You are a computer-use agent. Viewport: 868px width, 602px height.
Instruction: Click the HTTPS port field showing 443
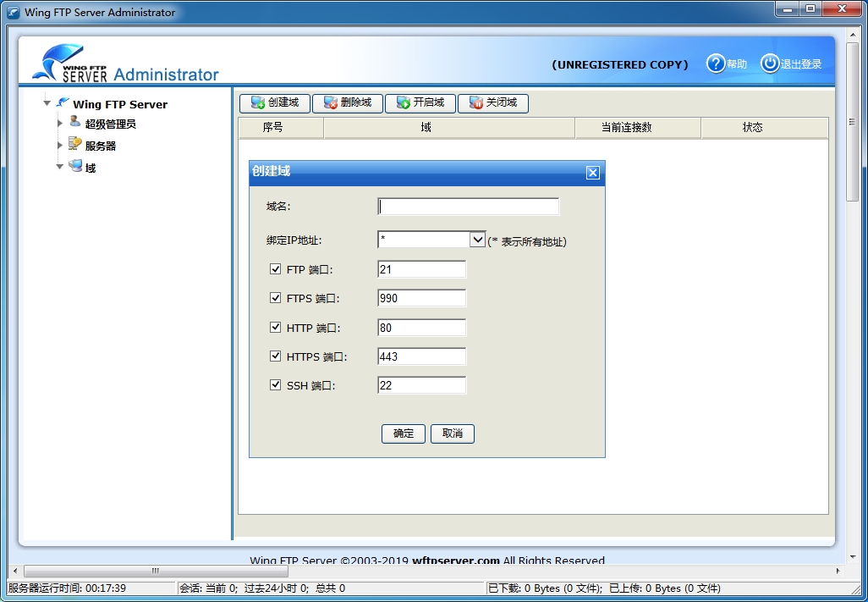pos(422,356)
